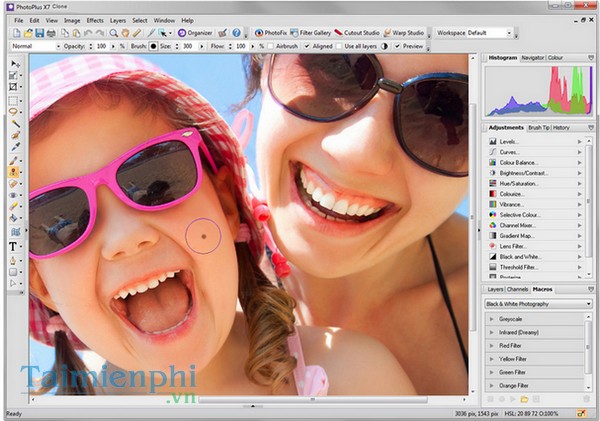Image resolution: width=600 pixels, height=421 pixels.
Task: Switch to the Layers tab
Action: [494, 289]
